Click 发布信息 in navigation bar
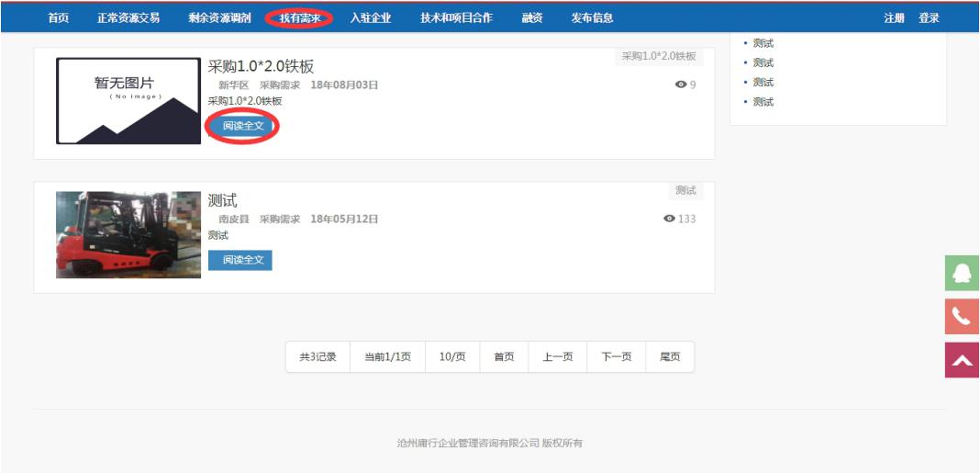Viewport: 980px width, 473px height. click(592, 17)
